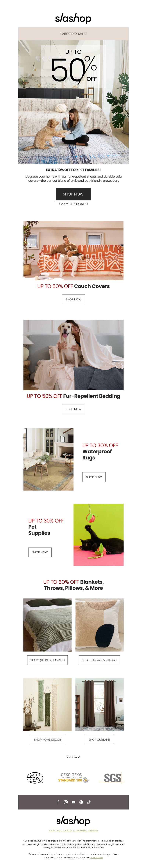Click Shop Now under Fur-Repellent Bedding

[73, 409]
